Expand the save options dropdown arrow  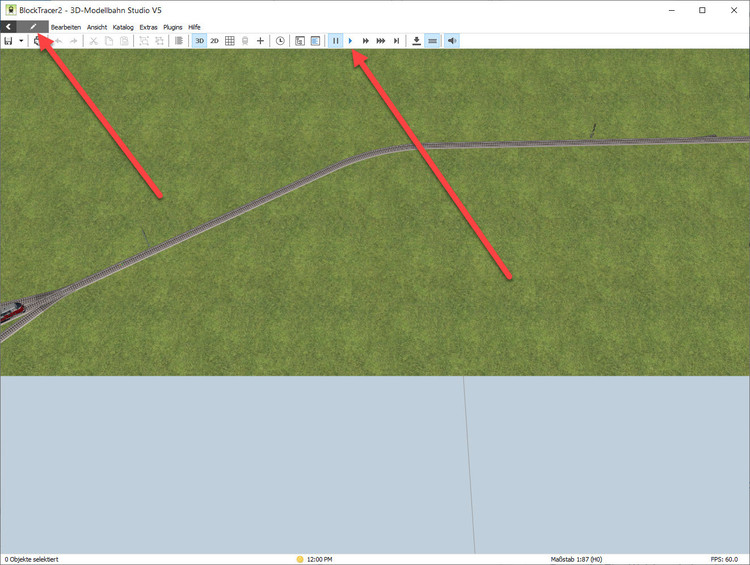[x=21, y=41]
